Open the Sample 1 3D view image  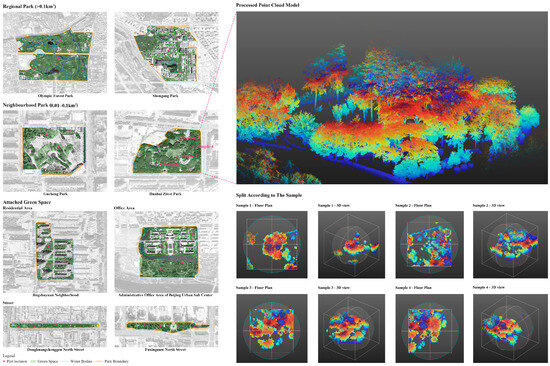click(351, 245)
